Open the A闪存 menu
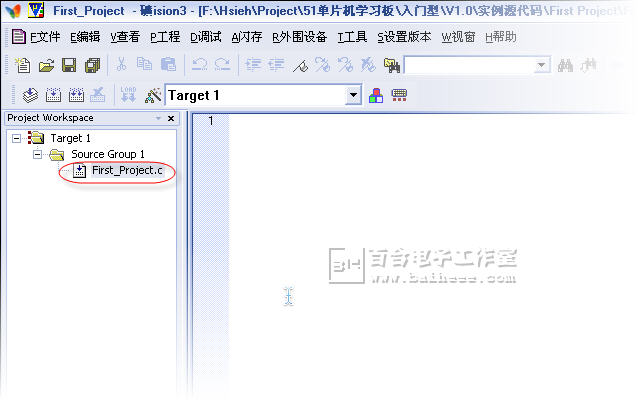Image resolution: width=638 pixels, height=401 pixels. (247, 37)
